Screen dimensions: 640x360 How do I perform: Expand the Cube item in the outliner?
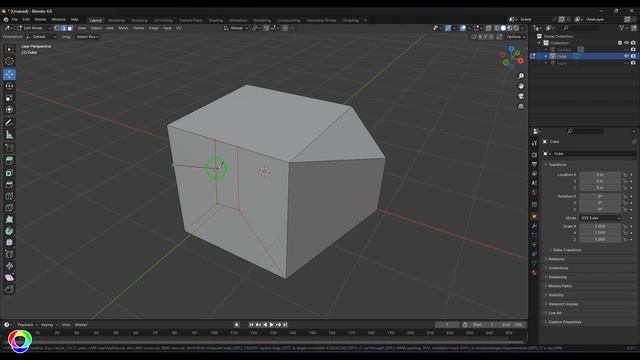pos(546,56)
